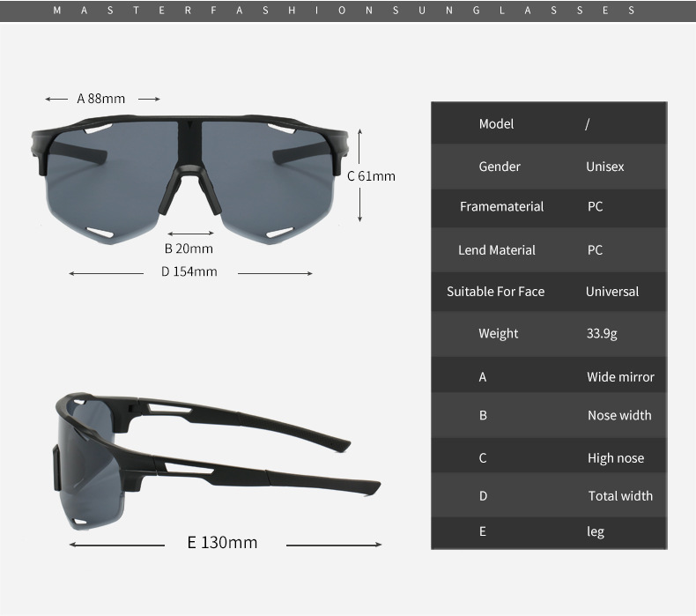Viewport: 696px width, 616px height.
Task: Select the 'B 20mm' nose width label
Action: 189,249
